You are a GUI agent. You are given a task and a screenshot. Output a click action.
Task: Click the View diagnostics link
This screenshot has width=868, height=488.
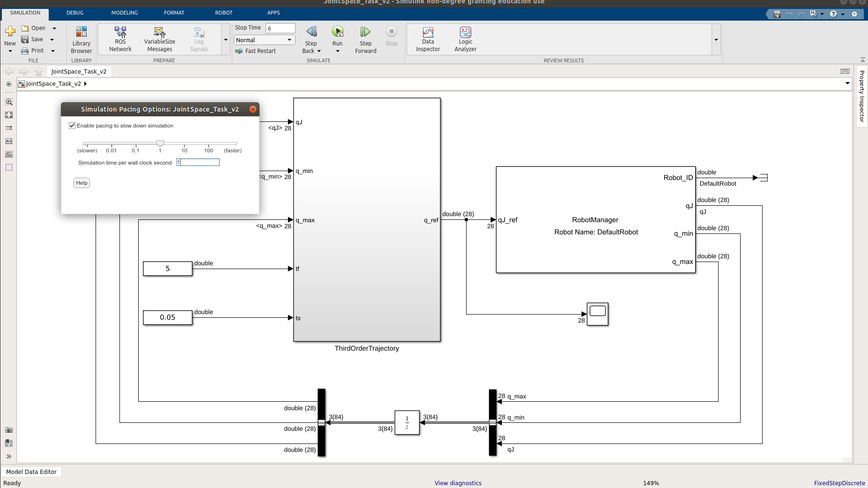458,483
